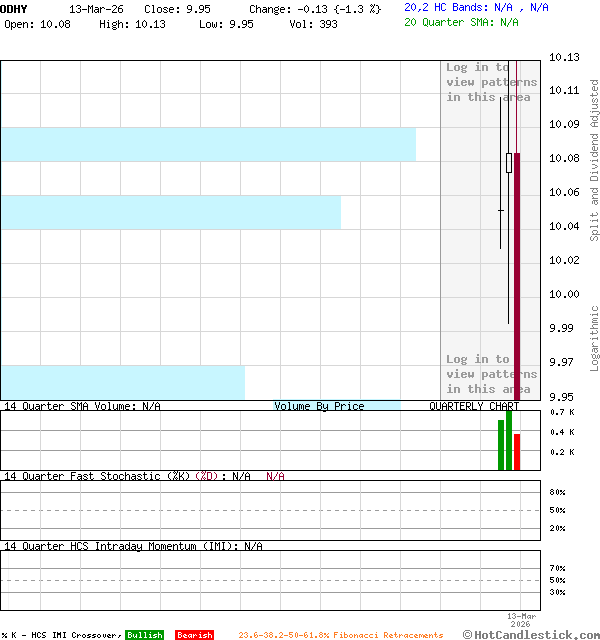The height and width of the screenshot is (640, 600).
Task: Click the 'QUARTERLY CHART' label
Action: point(474,407)
